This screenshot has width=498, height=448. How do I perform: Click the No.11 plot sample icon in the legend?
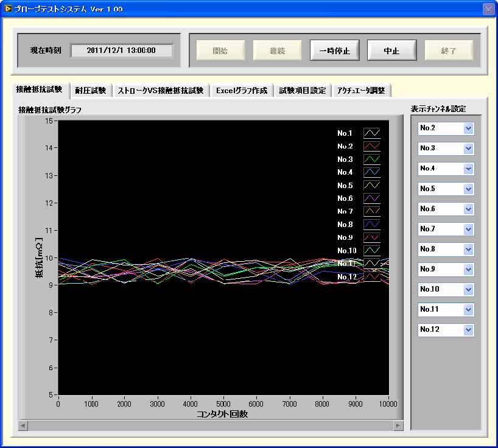(x=372, y=263)
